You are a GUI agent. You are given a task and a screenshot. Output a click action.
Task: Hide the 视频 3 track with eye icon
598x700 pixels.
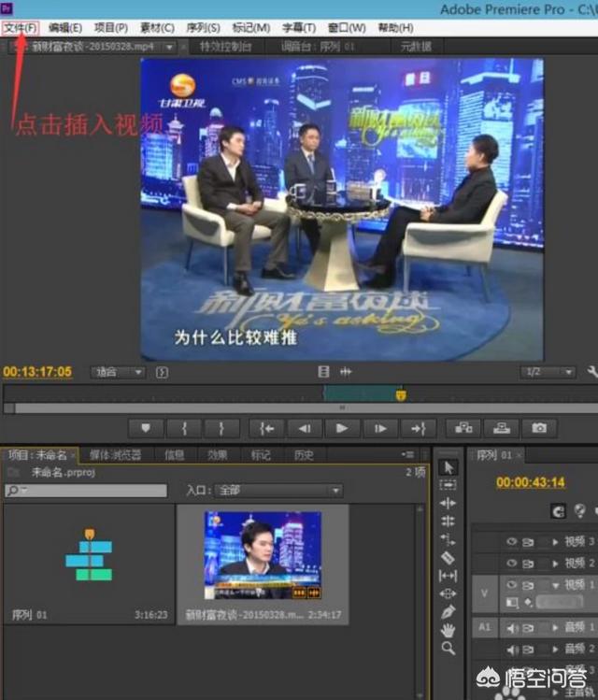511,541
